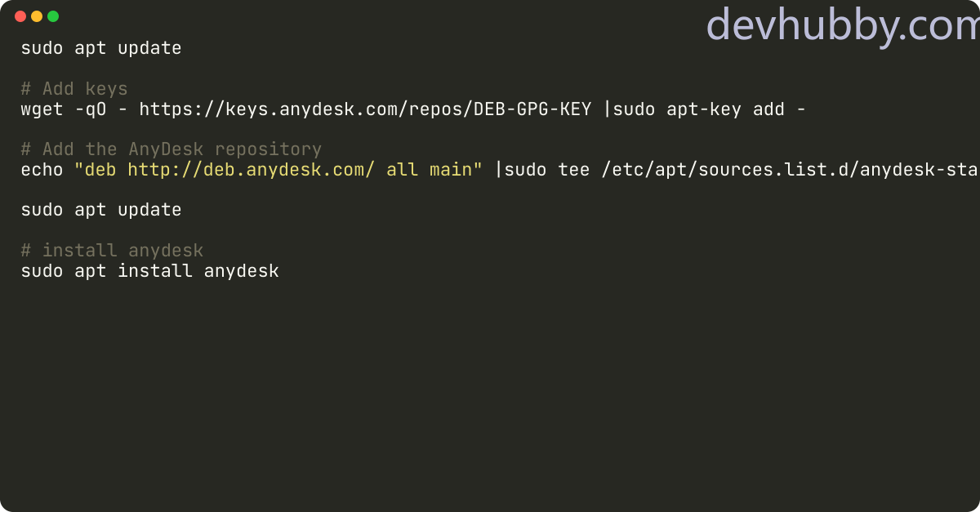Click the 'wget' command word
The width and height of the screenshot is (980, 512).
[x=42, y=109]
